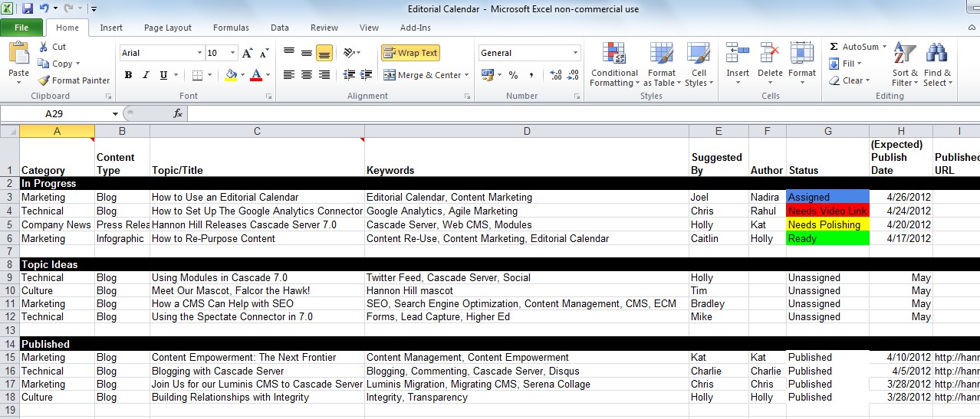The image size is (980, 419).
Task: Toggle Italic formatting
Action: click(146, 75)
